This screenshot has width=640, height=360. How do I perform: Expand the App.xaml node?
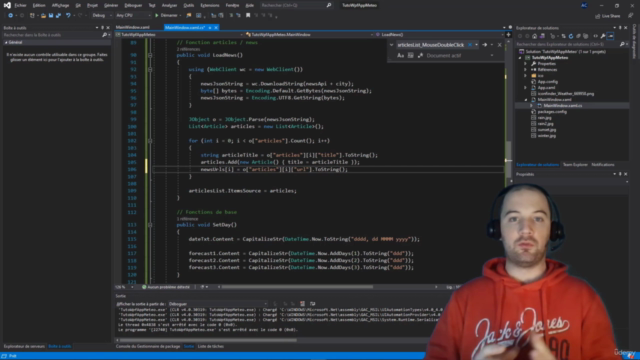[x=526, y=88]
